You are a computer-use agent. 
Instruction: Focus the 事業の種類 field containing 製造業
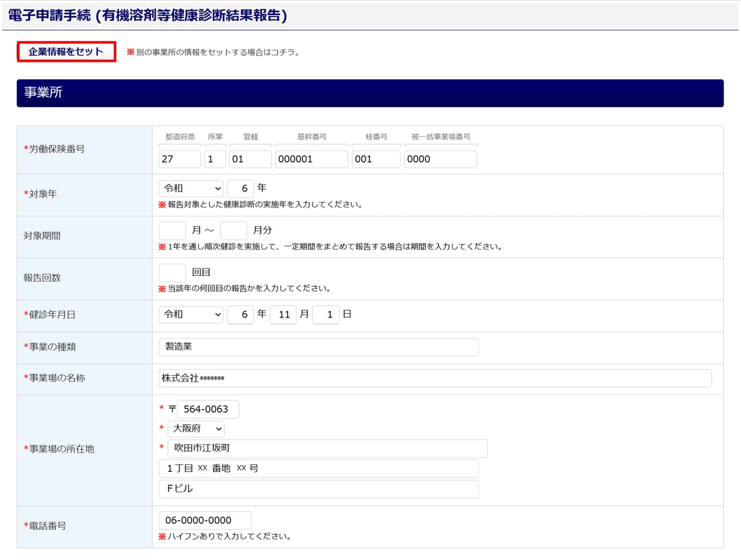click(x=318, y=347)
